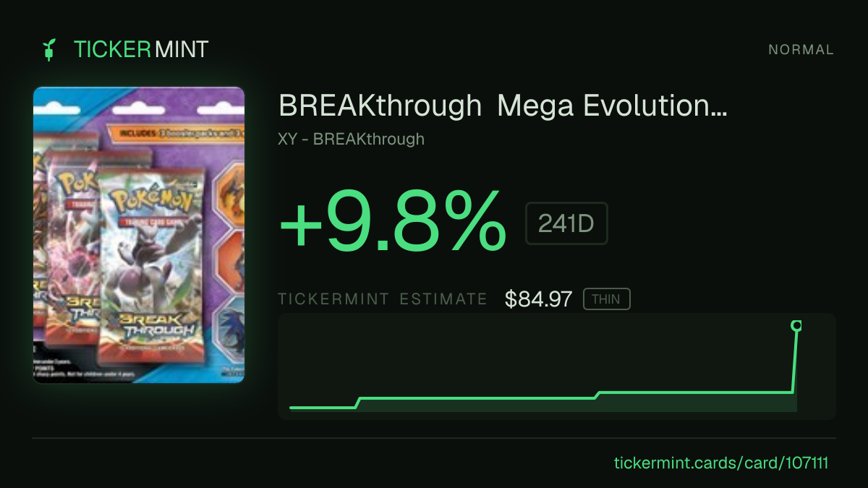The height and width of the screenshot is (488, 868).
Task: Click the TICKERMINT ESTIMATE label
Action: [x=383, y=299]
